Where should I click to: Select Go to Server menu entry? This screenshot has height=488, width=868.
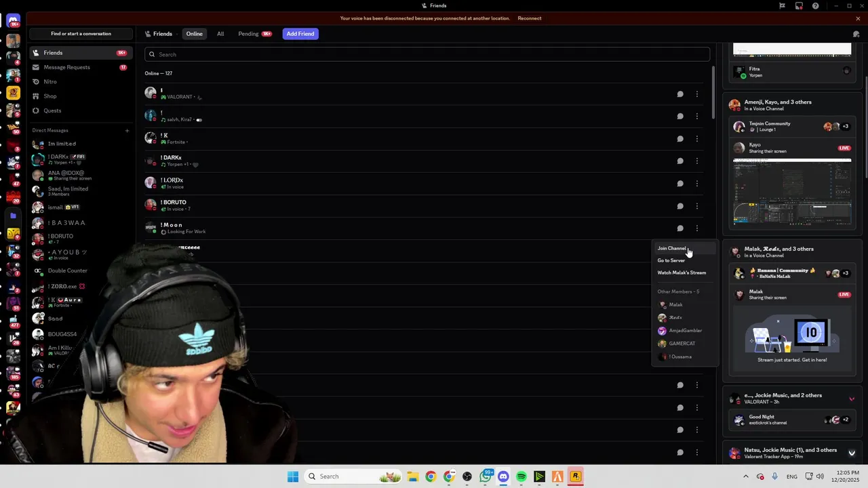tap(685, 260)
